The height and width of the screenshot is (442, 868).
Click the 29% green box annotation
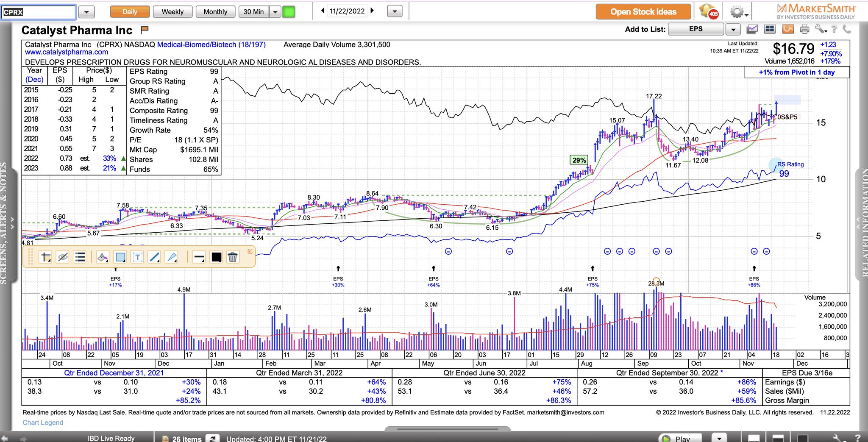[579, 160]
